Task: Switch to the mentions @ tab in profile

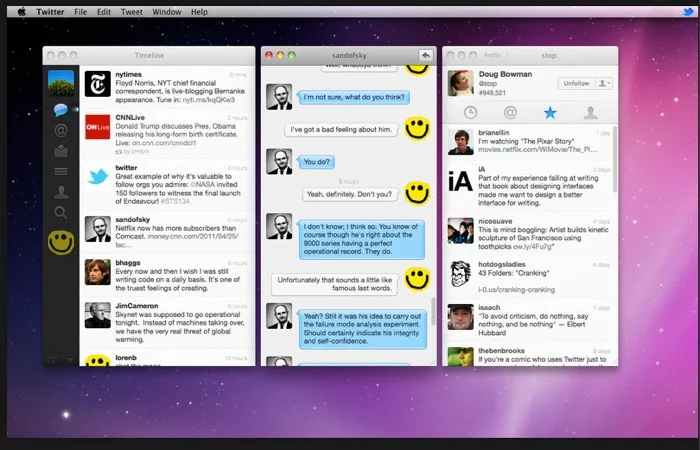Action: click(510, 112)
